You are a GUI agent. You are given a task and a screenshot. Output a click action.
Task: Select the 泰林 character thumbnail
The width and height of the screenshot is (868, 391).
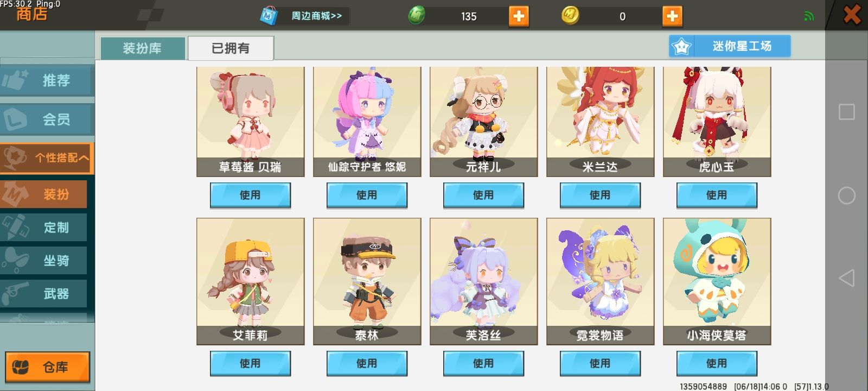pos(367,281)
